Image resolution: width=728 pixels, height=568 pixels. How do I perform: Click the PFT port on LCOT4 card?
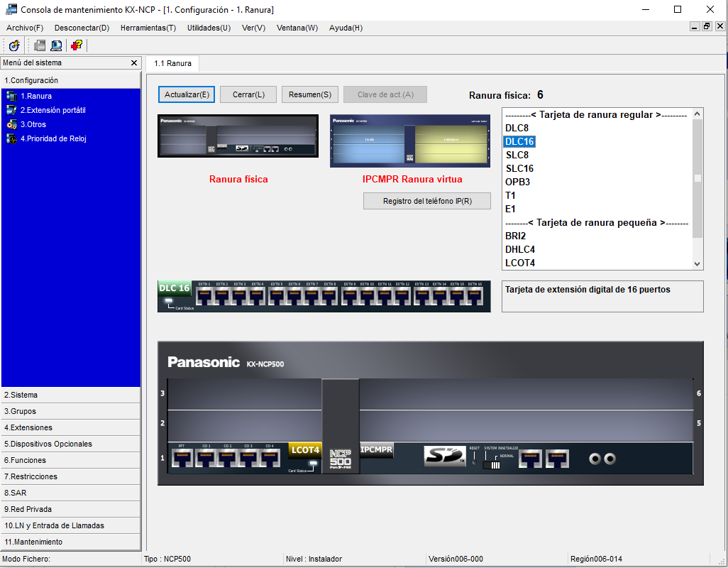(x=182, y=459)
